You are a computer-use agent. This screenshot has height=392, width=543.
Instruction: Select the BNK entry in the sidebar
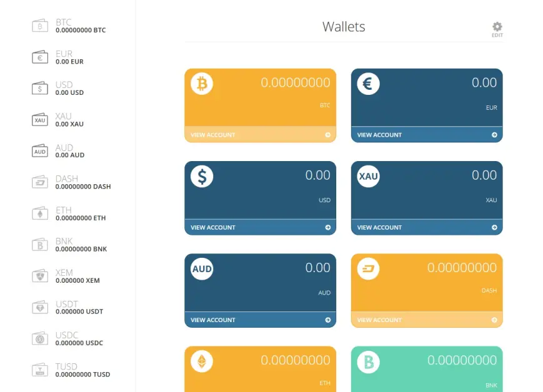(69, 245)
